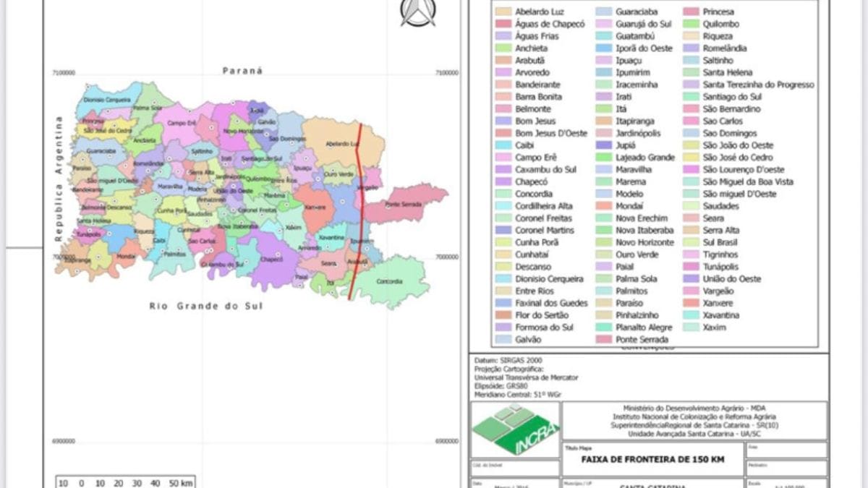Click the Abelardo Luz legend color swatch
The height and width of the screenshot is (488, 868).
pyautogui.click(x=503, y=12)
